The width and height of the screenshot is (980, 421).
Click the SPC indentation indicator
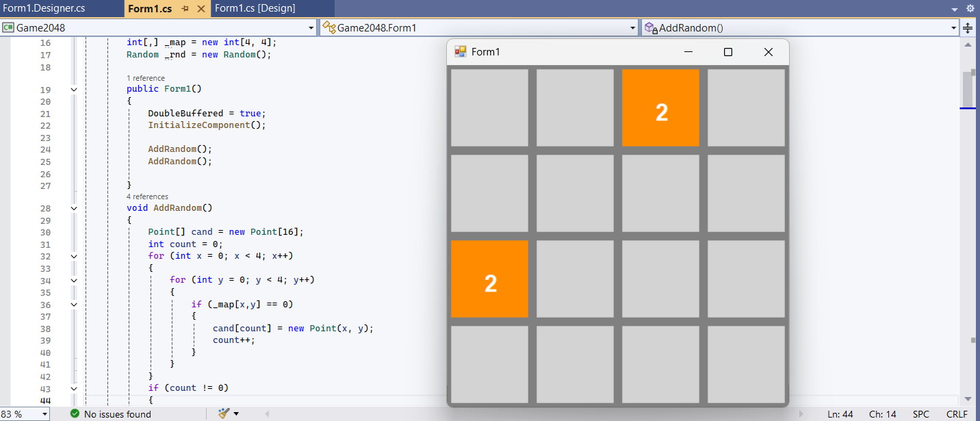tap(921, 413)
